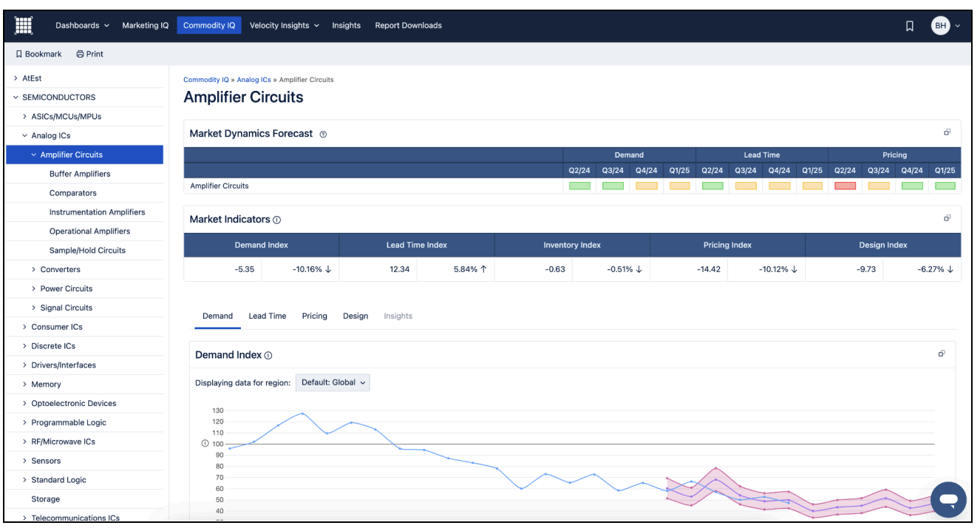This screenshot has height=531, width=980.
Task: Switch to the Lead Time tab
Action: pyautogui.click(x=267, y=316)
